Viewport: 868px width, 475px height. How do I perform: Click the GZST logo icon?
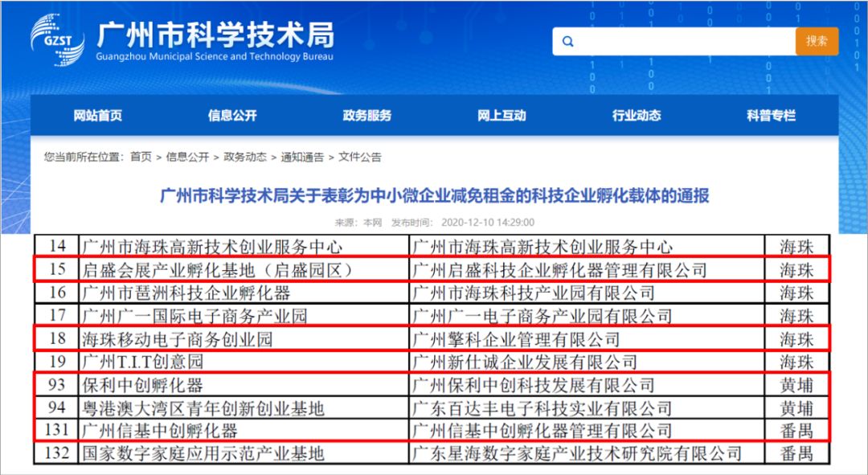pyautogui.click(x=58, y=40)
